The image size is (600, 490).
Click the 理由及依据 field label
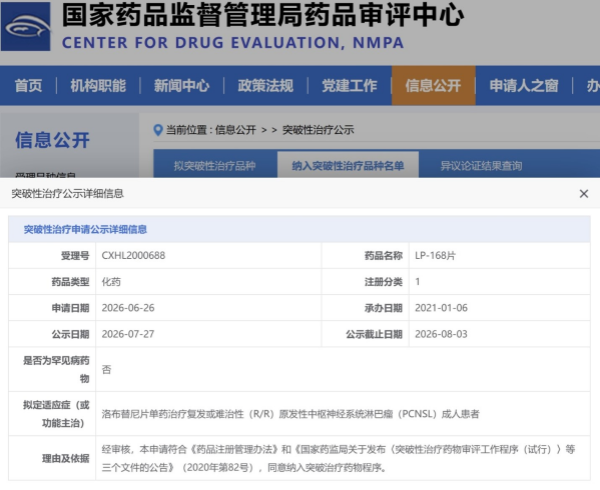[66, 458]
